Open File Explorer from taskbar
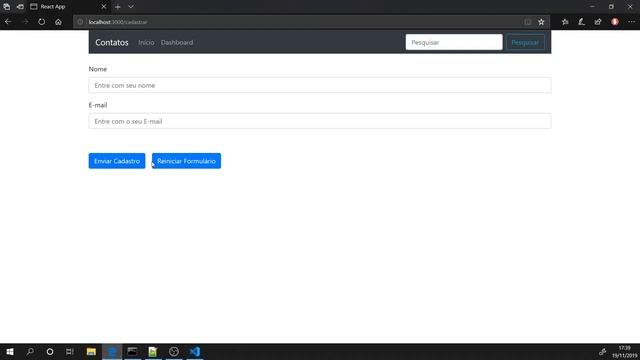 coord(91,351)
